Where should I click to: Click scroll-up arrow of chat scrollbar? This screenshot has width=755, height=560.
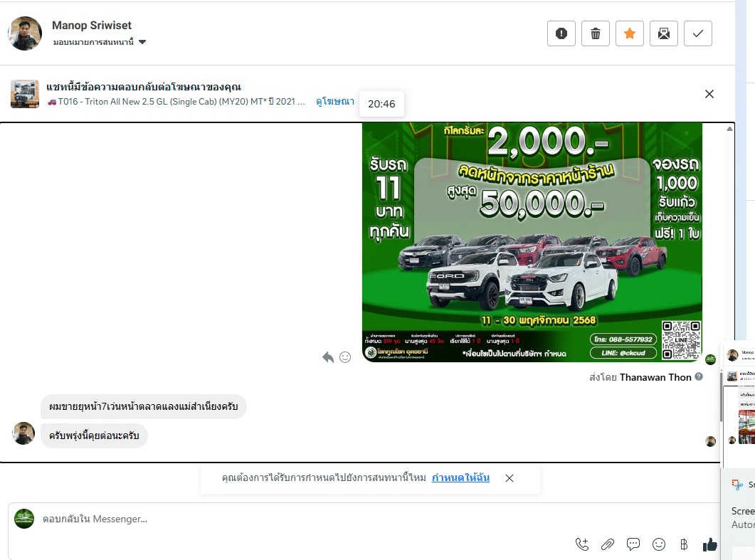(729, 129)
